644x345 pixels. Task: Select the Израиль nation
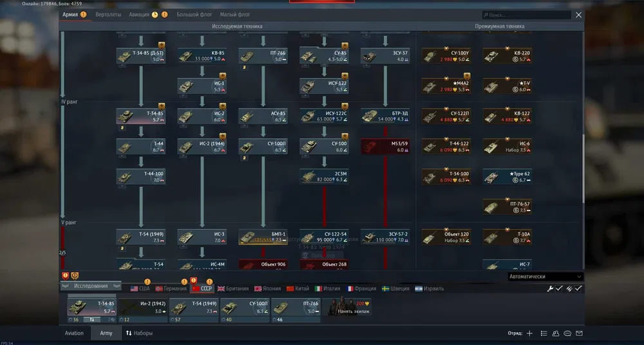point(429,289)
